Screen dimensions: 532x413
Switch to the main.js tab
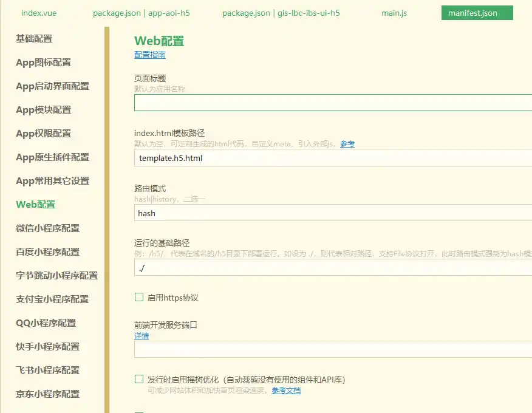(393, 12)
